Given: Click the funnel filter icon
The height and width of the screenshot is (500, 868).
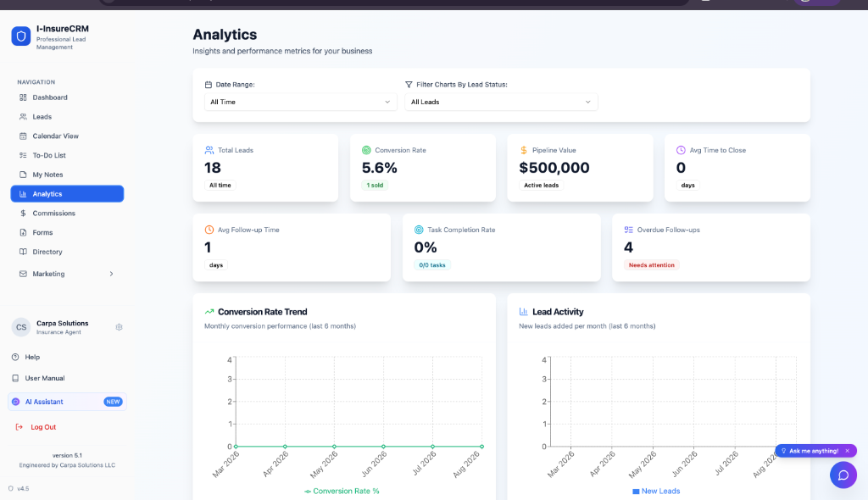Looking at the screenshot, I should click(409, 85).
